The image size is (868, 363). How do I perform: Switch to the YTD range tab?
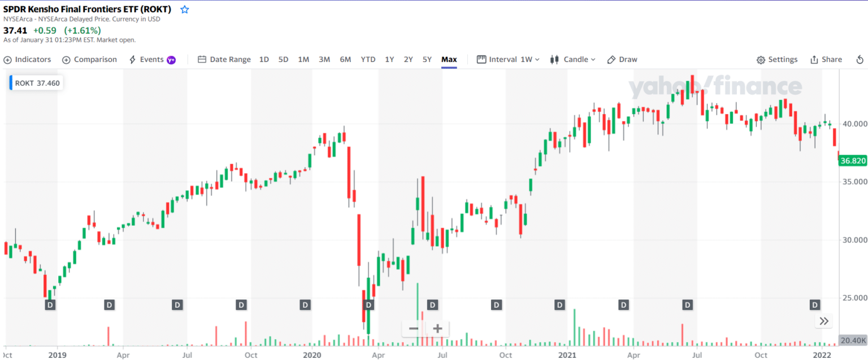coord(368,59)
